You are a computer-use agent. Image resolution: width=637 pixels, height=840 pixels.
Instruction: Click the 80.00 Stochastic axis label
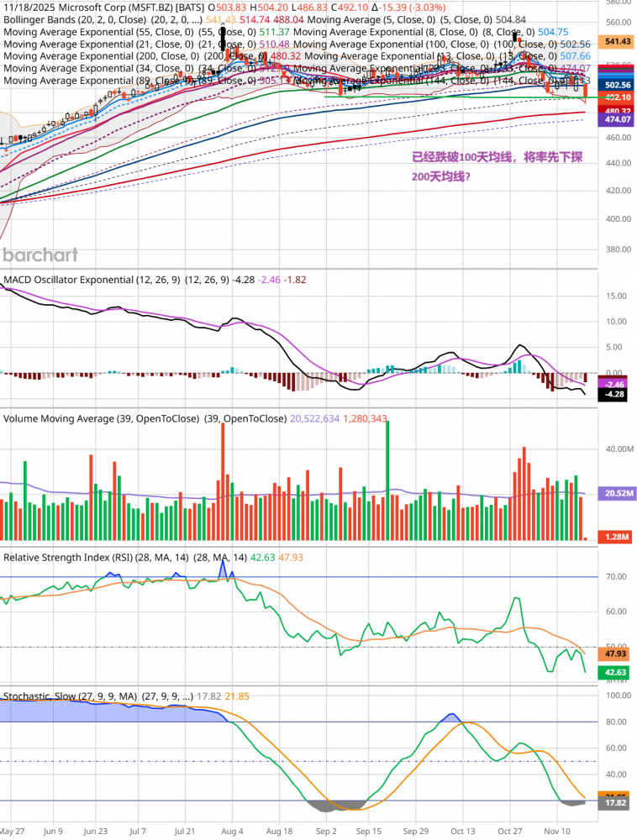click(x=616, y=722)
